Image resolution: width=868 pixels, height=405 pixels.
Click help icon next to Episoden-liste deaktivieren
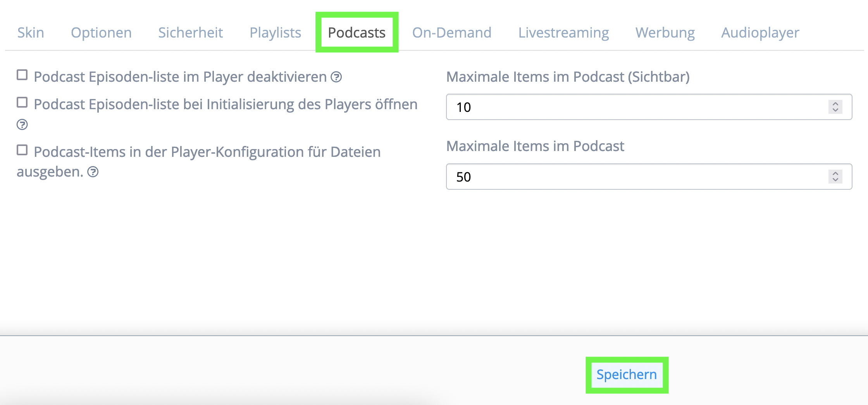click(336, 77)
